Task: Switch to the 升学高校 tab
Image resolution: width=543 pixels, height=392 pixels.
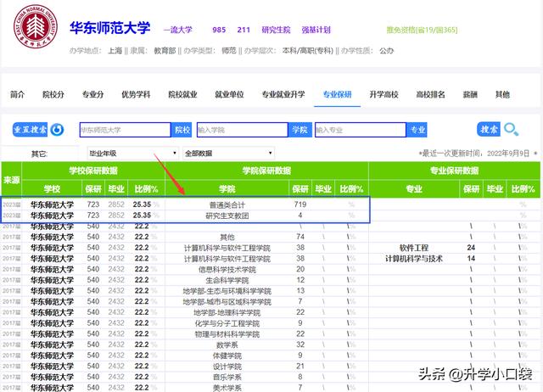Action: point(383,94)
